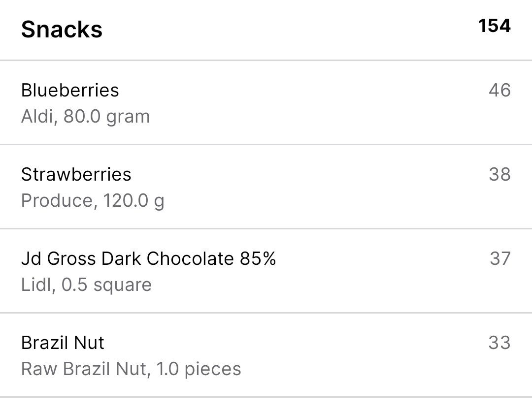Select the 37 calorie value for dark chocolate
This screenshot has width=532, height=413.
500,258
